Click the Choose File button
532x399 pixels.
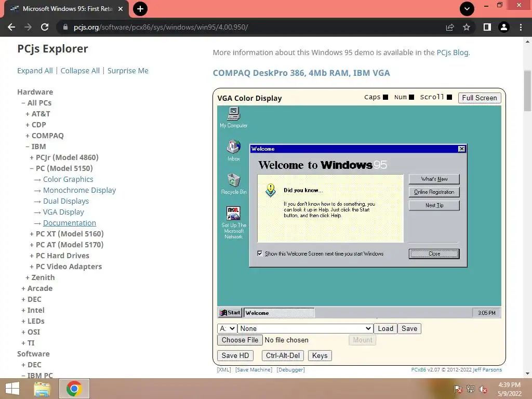pos(240,340)
